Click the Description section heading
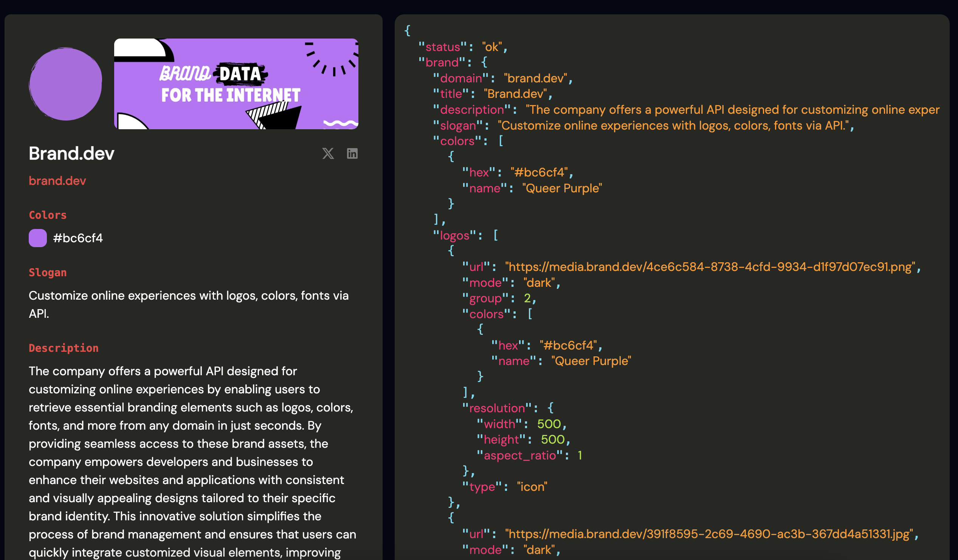958x560 pixels. 64,348
